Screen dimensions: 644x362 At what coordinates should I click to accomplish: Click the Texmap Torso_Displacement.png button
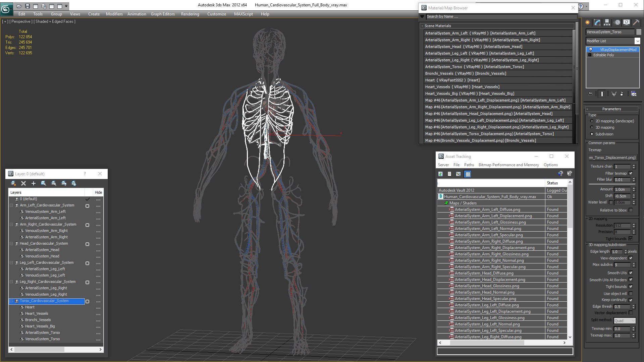pos(612,158)
